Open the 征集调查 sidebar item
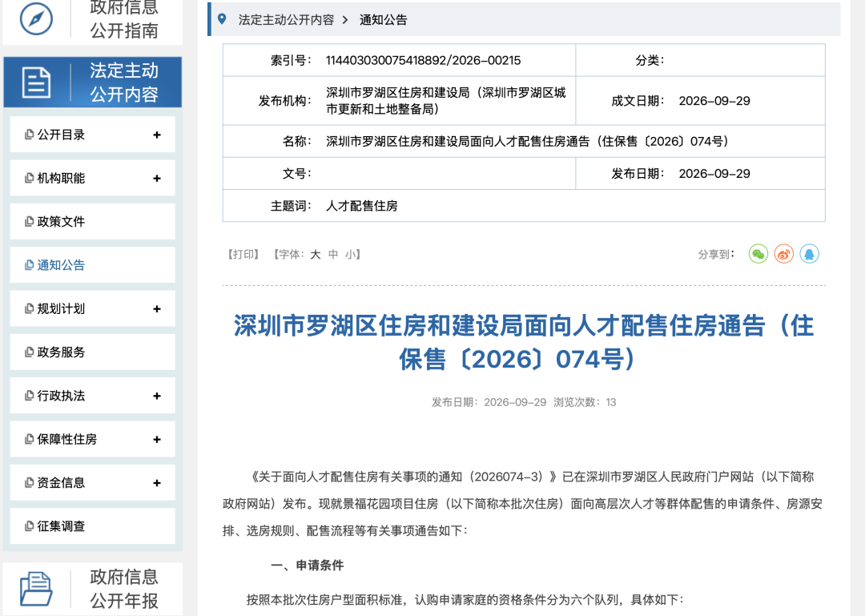This screenshot has height=616, width=865. (93, 526)
